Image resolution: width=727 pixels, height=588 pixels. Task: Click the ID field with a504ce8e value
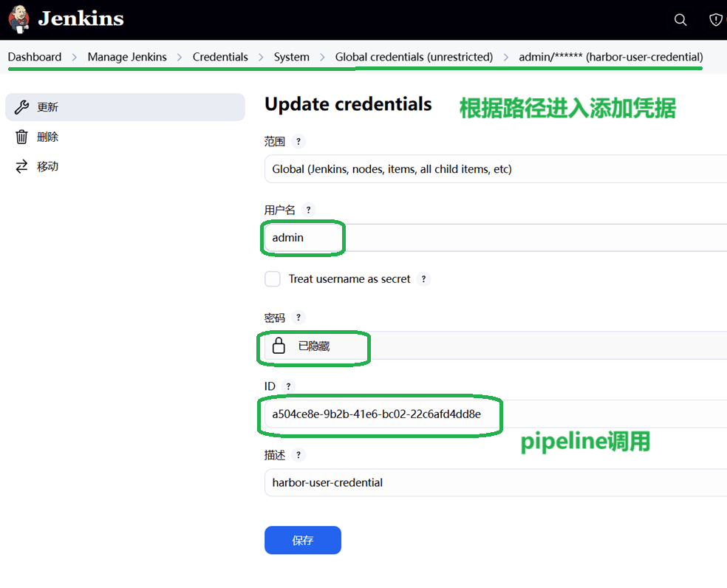(x=496, y=414)
